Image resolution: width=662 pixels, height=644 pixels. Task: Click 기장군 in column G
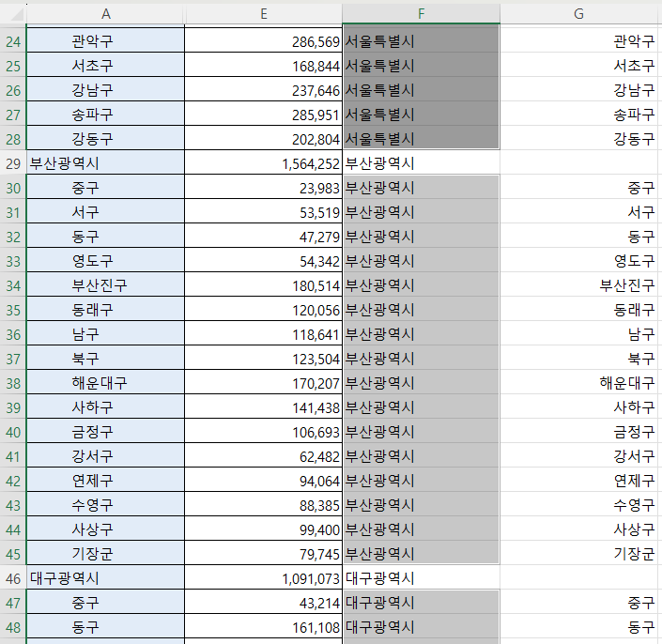click(x=634, y=554)
